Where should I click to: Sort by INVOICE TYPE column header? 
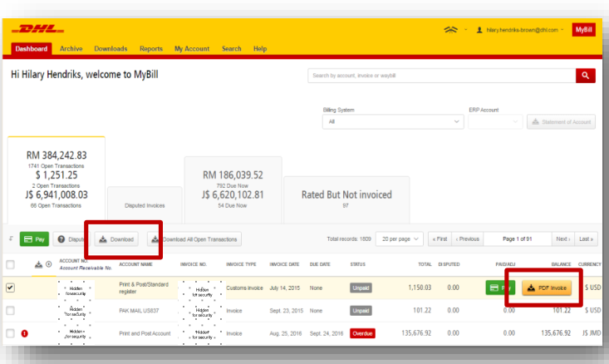[241, 264]
